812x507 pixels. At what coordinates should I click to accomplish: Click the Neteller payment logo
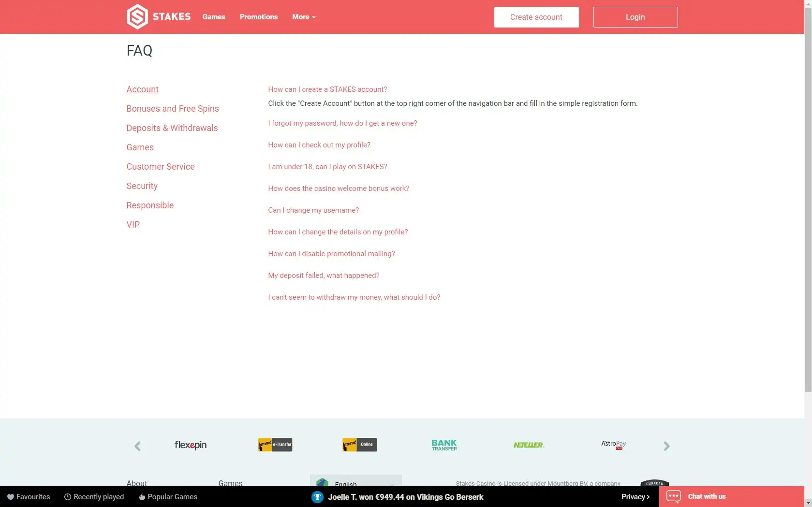point(529,445)
